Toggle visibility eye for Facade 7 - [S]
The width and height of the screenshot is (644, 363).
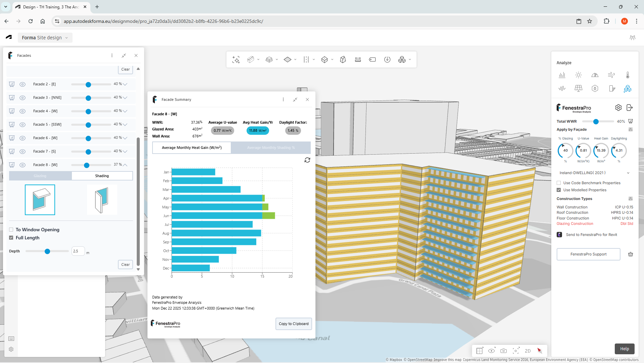(x=23, y=152)
